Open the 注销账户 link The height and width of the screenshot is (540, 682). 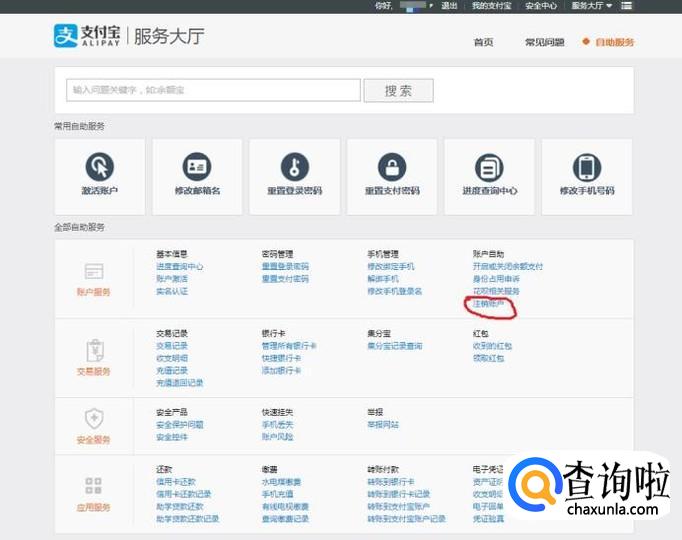(488, 304)
